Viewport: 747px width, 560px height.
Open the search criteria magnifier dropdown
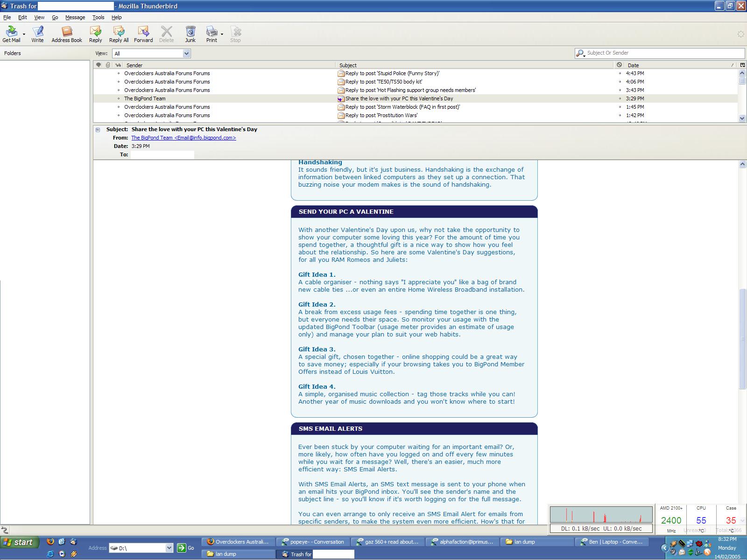[x=580, y=54]
